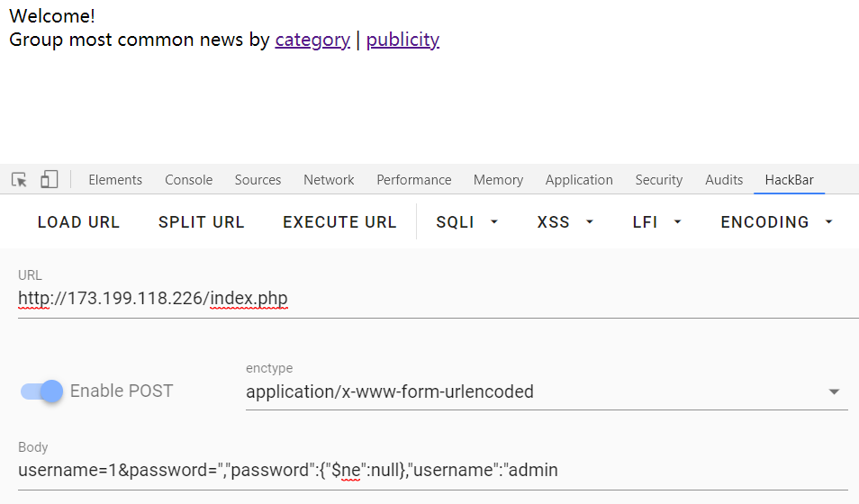The width and height of the screenshot is (859, 504).
Task: Follow the publicity link
Action: 402,40
